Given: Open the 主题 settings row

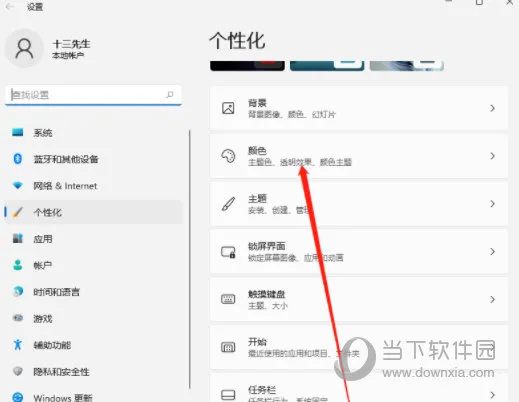Looking at the screenshot, I should 359,204.
